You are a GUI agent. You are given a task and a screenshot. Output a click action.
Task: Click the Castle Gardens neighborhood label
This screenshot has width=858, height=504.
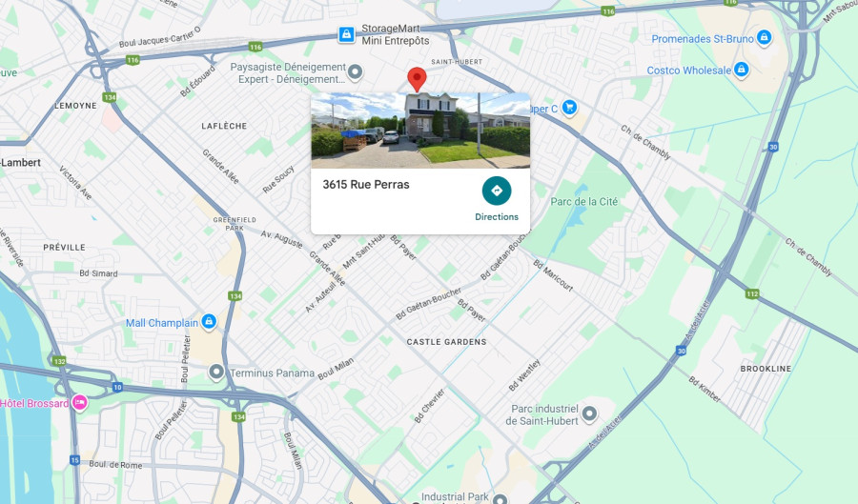(446, 342)
